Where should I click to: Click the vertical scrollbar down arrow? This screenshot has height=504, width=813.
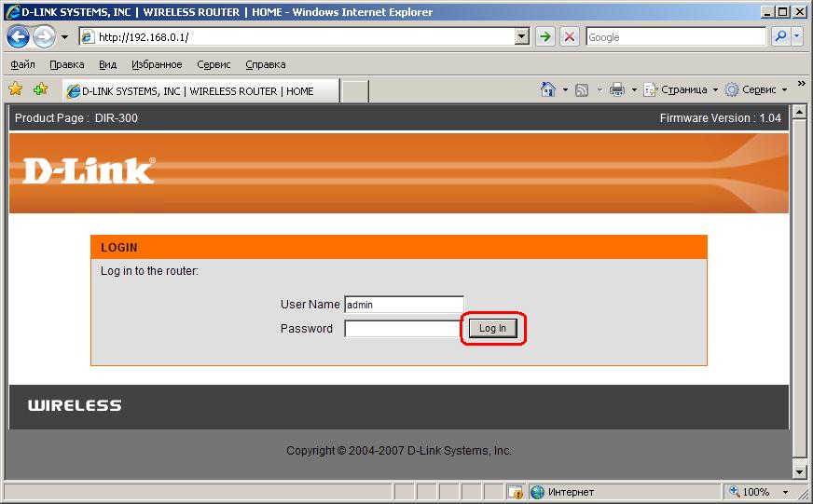pos(799,472)
